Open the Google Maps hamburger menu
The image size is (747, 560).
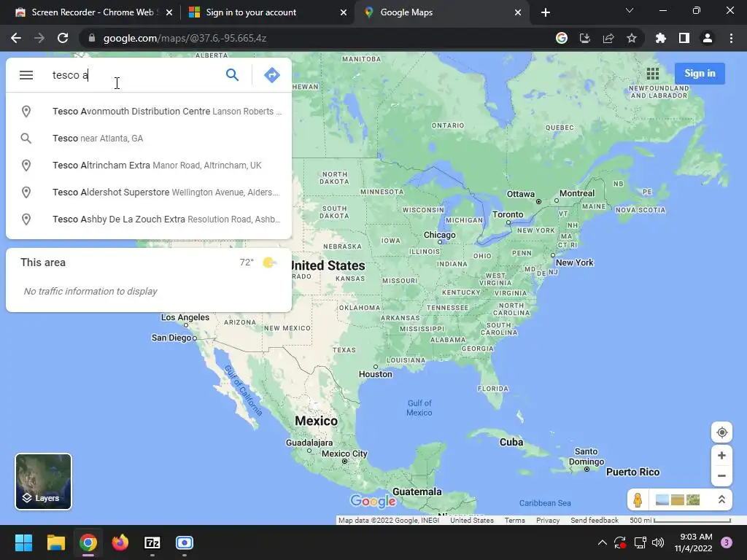(x=26, y=75)
